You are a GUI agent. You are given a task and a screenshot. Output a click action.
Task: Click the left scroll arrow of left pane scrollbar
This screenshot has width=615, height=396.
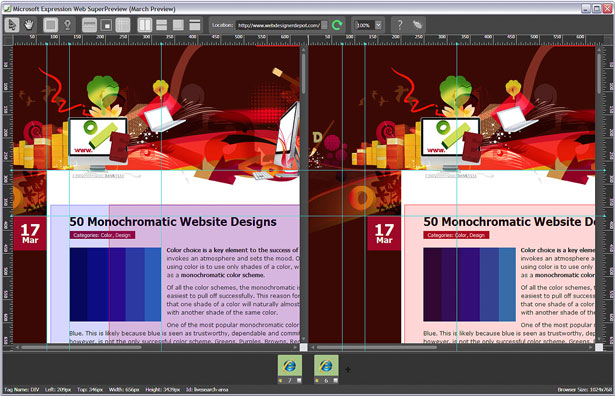pyautogui.click(x=17, y=347)
